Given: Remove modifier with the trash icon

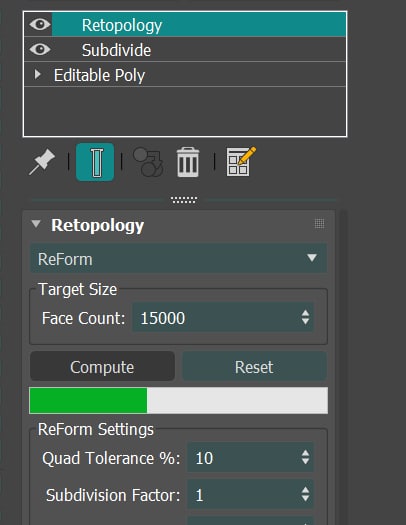Looking at the screenshot, I should [188, 162].
